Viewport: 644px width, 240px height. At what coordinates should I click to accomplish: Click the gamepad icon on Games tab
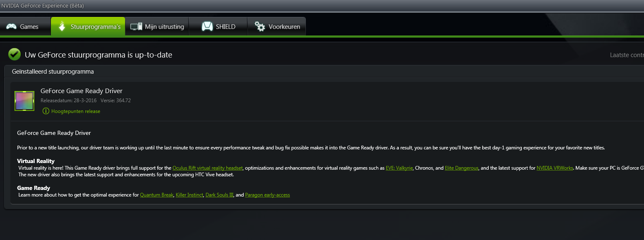point(11,27)
